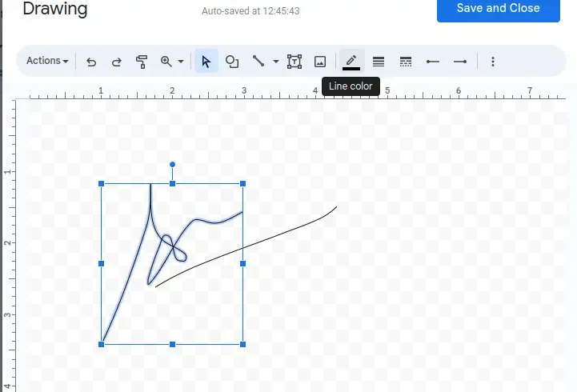577x392 pixels.
Task: Insert an Image
Action: tap(320, 62)
